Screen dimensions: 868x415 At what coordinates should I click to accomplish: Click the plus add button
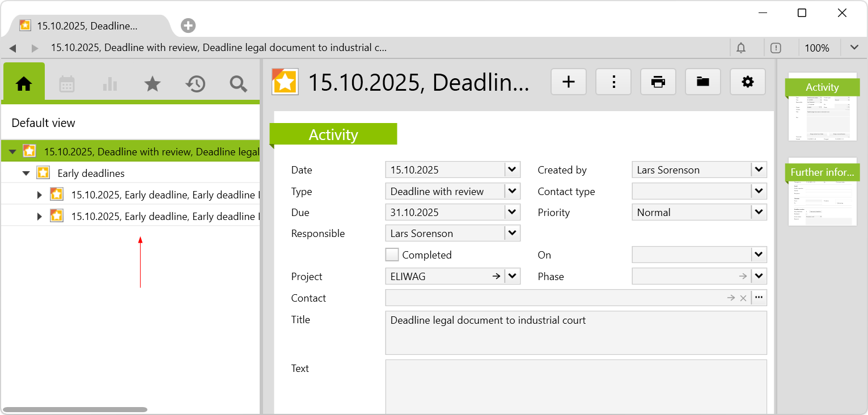[568, 82]
